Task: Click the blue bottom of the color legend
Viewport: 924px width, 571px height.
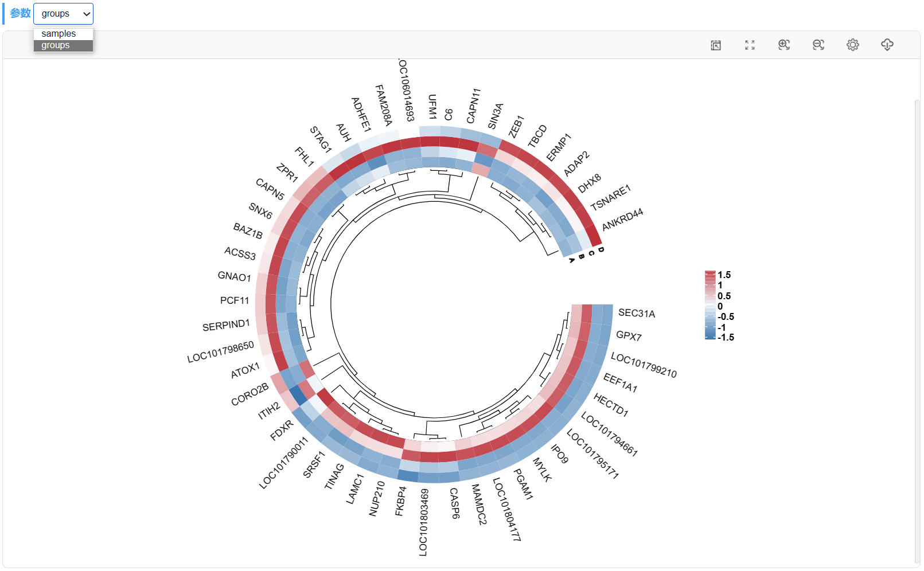Action: tap(710, 336)
